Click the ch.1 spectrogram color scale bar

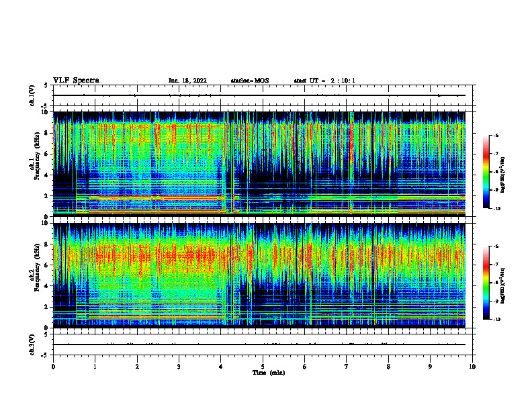(486, 172)
